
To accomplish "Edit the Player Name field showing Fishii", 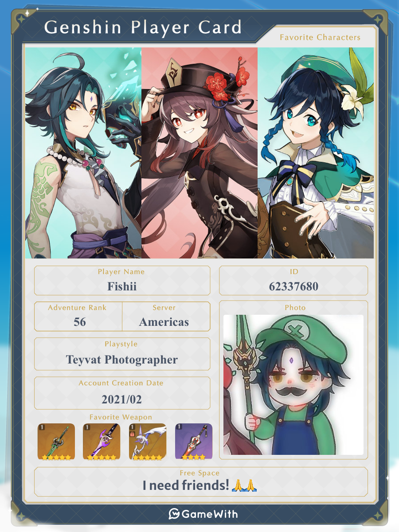I will [x=122, y=281].
